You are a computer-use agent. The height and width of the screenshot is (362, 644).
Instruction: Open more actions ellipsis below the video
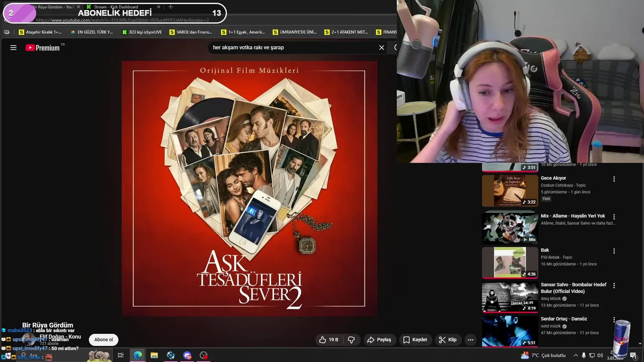tap(470, 340)
